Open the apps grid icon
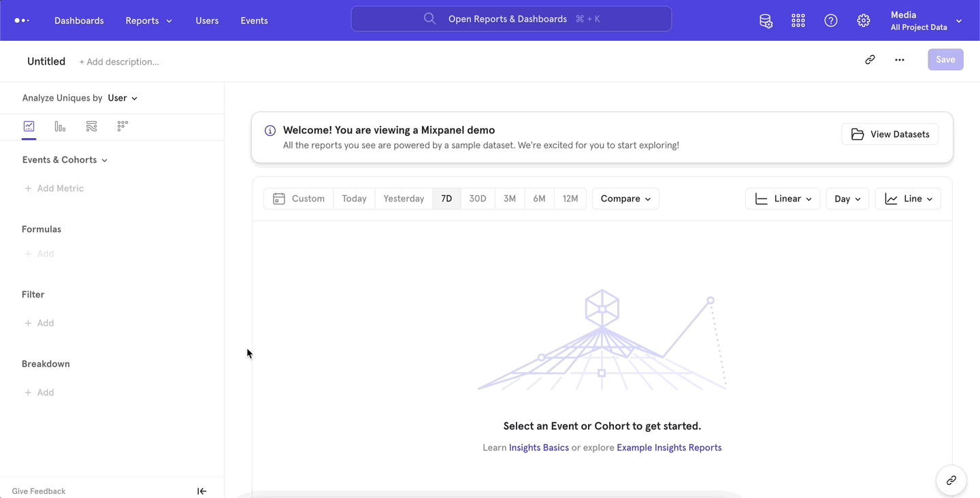Image resolution: width=980 pixels, height=498 pixels. point(798,20)
